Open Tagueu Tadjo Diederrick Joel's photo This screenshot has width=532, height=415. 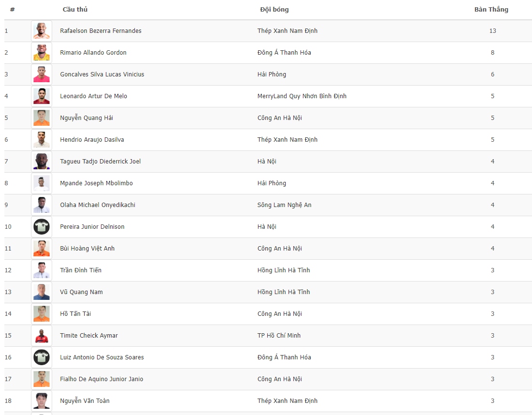[x=42, y=162]
